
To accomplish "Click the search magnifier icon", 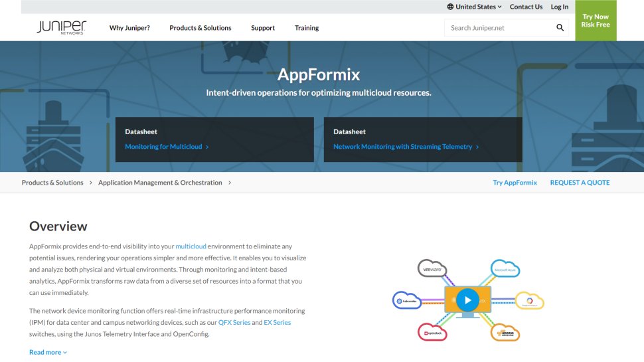I will pyautogui.click(x=560, y=27).
